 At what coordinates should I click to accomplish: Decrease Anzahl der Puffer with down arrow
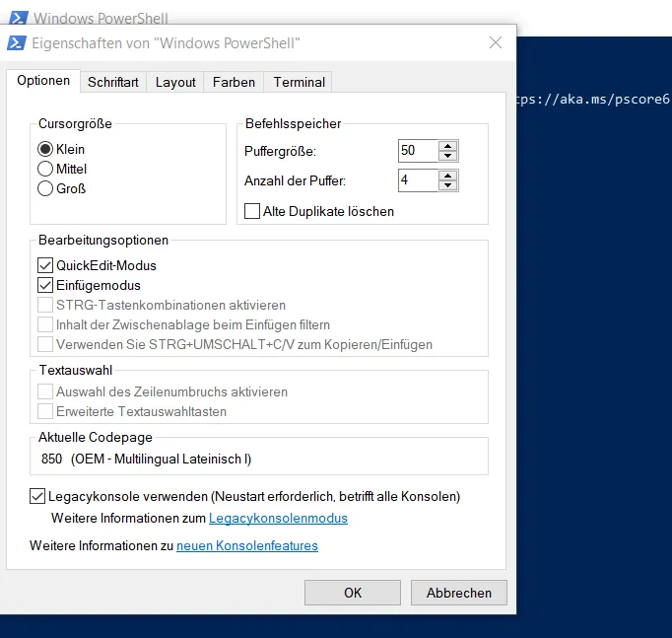[x=448, y=185]
